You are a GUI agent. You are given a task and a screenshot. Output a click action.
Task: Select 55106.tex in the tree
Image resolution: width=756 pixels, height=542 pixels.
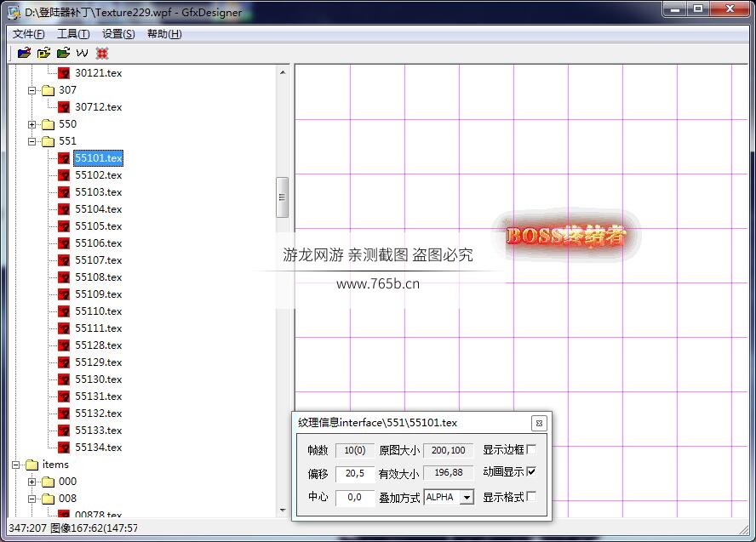pyautogui.click(x=99, y=243)
